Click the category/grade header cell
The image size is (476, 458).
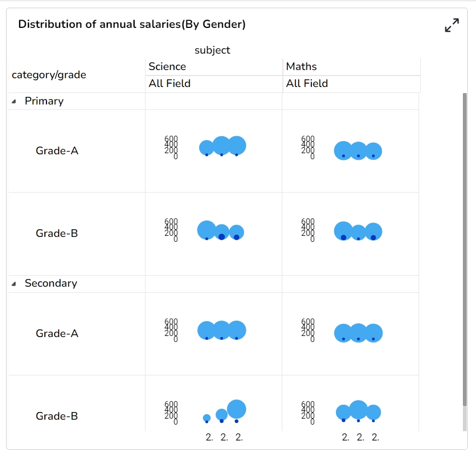[x=49, y=75]
